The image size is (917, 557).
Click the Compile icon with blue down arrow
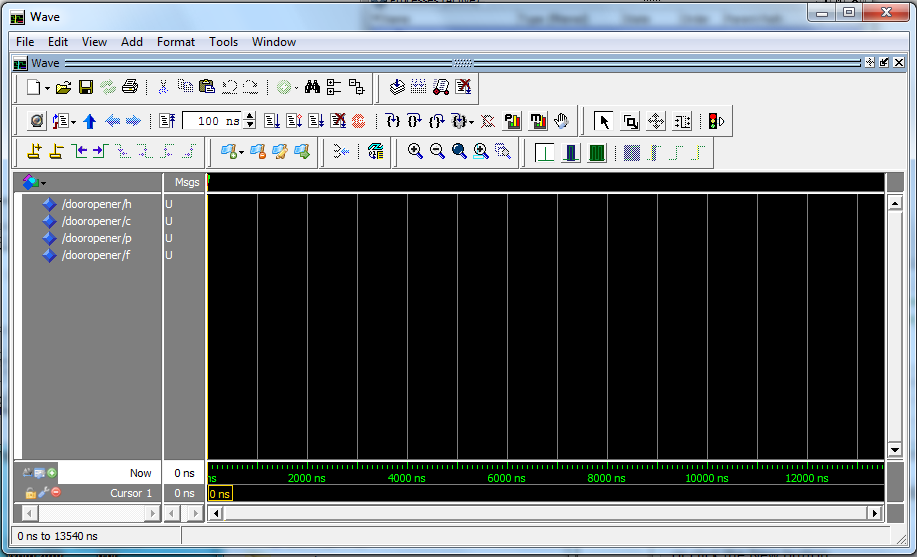[398, 87]
